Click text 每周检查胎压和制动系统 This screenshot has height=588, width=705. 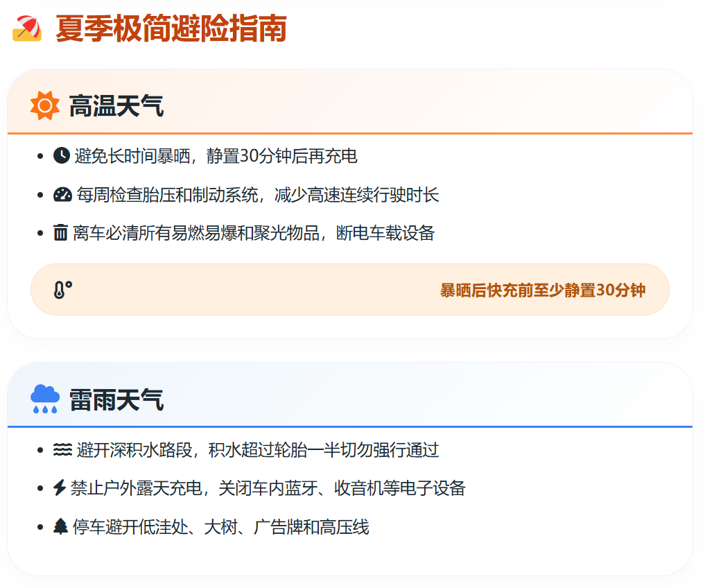(167, 195)
